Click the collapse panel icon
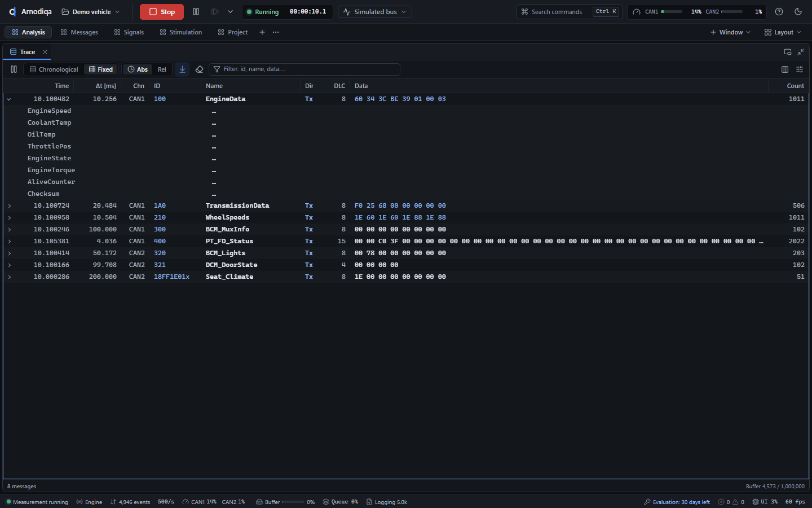This screenshot has height=508, width=812. pos(801,52)
